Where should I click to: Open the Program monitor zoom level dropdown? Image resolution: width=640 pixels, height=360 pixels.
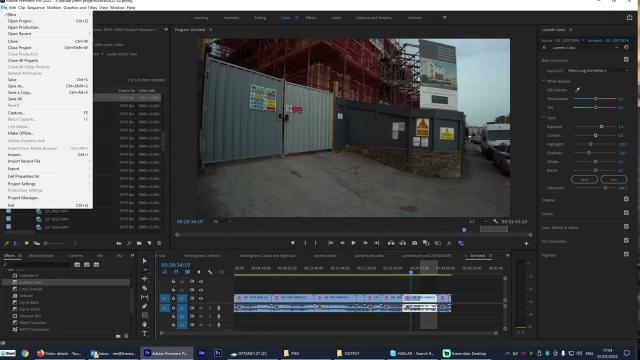coord(222,221)
